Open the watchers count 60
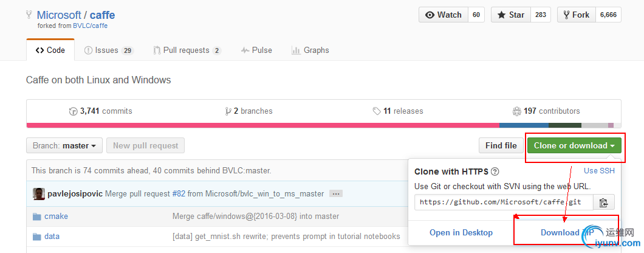The height and width of the screenshot is (253, 644). tap(476, 15)
